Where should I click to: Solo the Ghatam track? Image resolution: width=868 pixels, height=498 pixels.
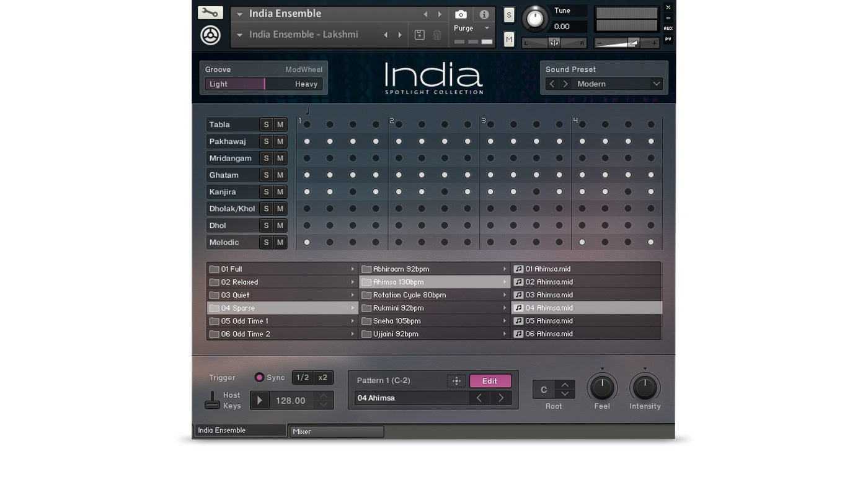pyautogui.click(x=267, y=175)
